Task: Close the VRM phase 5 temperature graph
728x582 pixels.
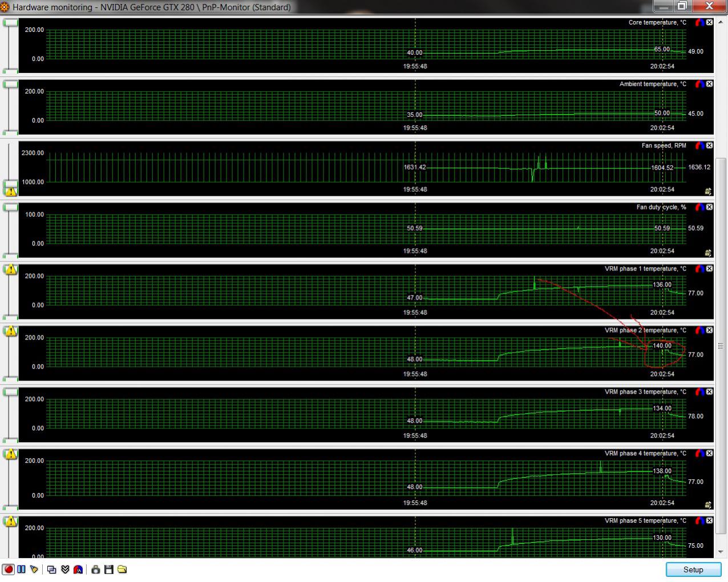Action: pos(709,521)
